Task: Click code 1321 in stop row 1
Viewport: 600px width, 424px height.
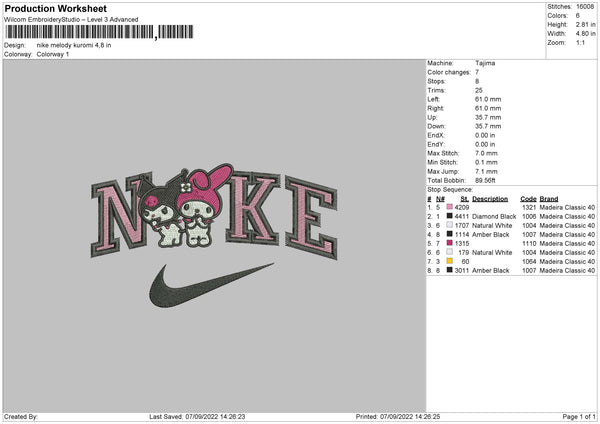Action: point(529,207)
